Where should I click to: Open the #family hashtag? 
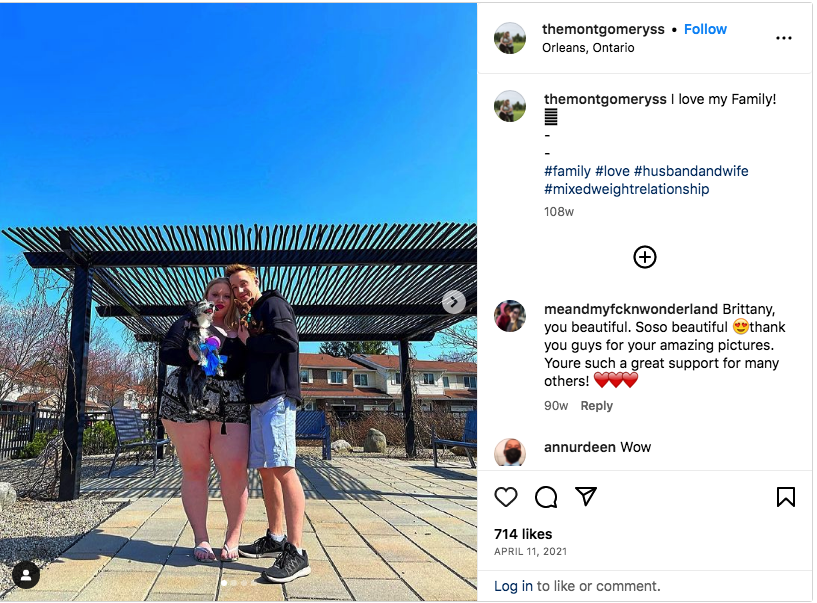[x=567, y=171]
